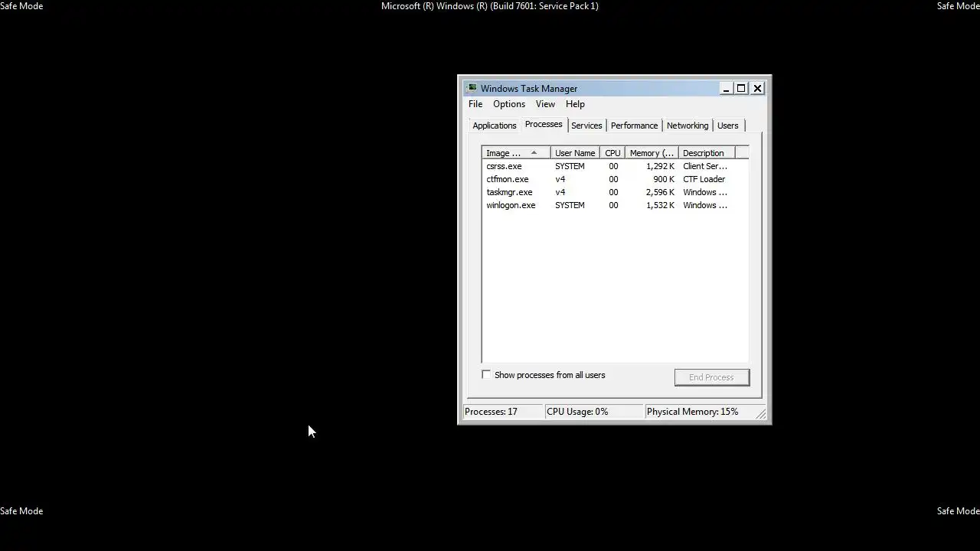Maximize the Windows Task Manager window
980x551 pixels.
pyautogui.click(x=741, y=88)
